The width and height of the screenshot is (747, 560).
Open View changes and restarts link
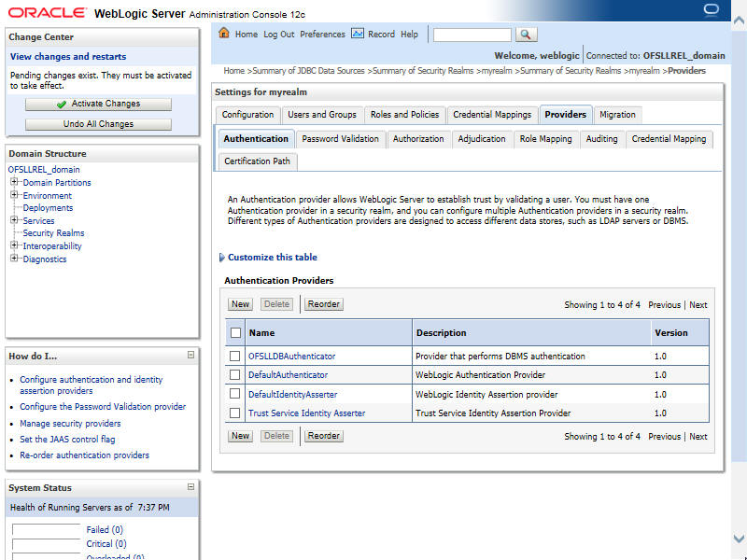pyautogui.click(x=68, y=57)
